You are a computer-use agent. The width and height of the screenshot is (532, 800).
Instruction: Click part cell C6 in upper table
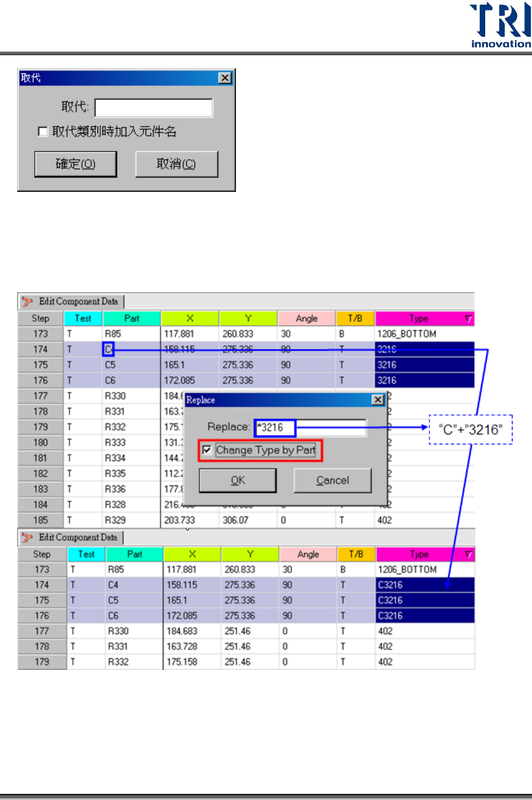click(131, 380)
